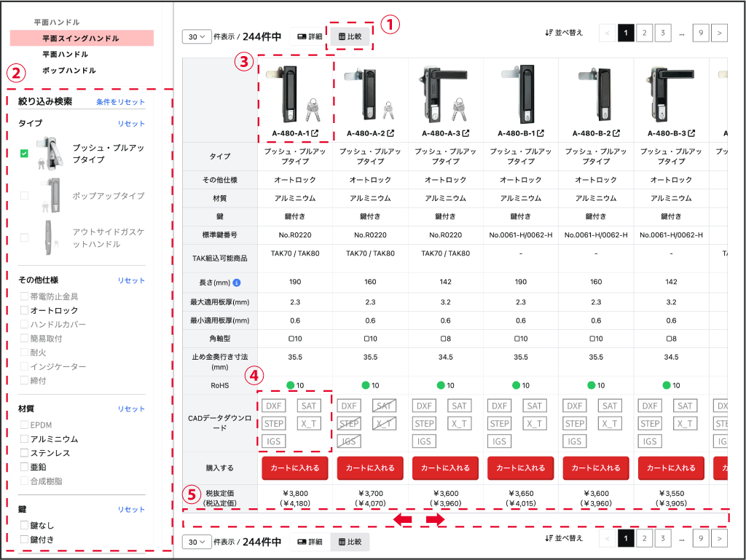
Task: Open the top 30 items-per-page dropdown
Action: pos(197,36)
